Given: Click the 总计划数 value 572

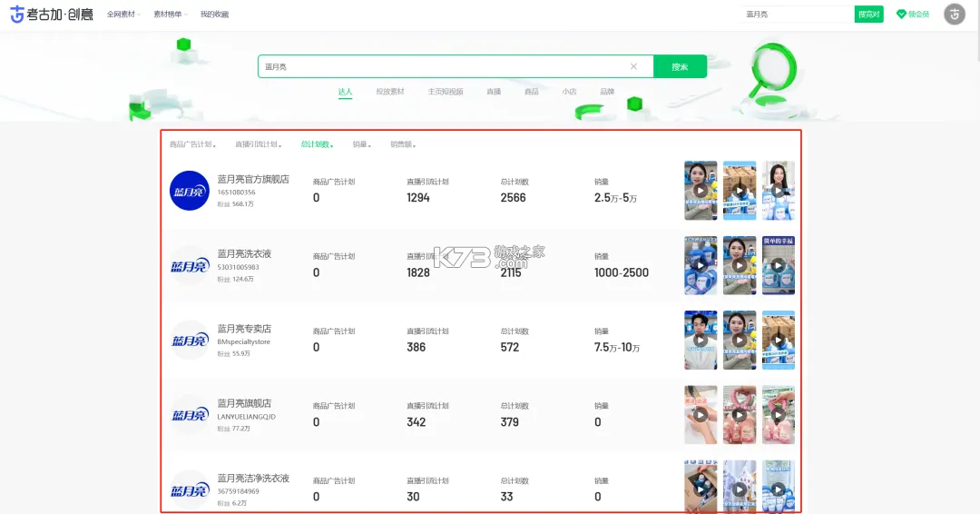Looking at the screenshot, I should [x=509, y=347].
